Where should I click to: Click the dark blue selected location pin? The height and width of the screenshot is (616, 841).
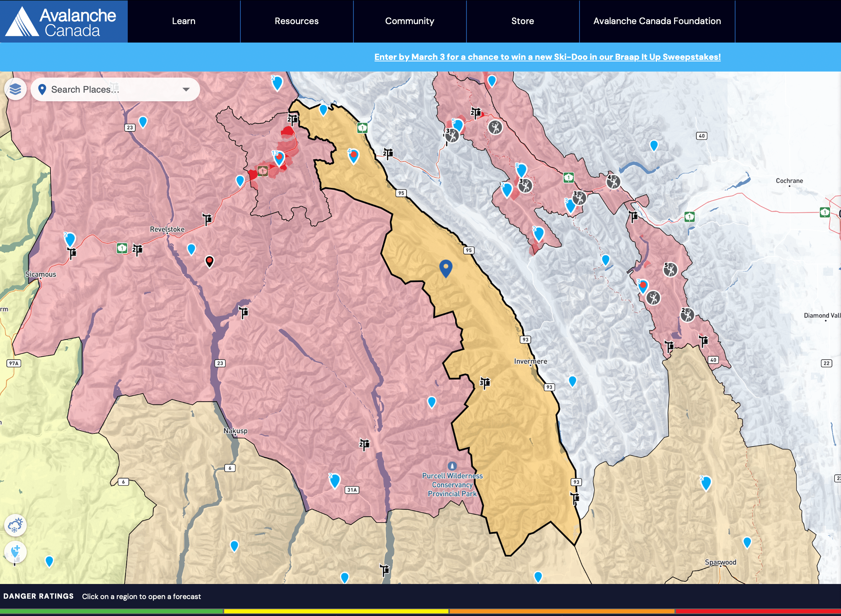[446, 268]
